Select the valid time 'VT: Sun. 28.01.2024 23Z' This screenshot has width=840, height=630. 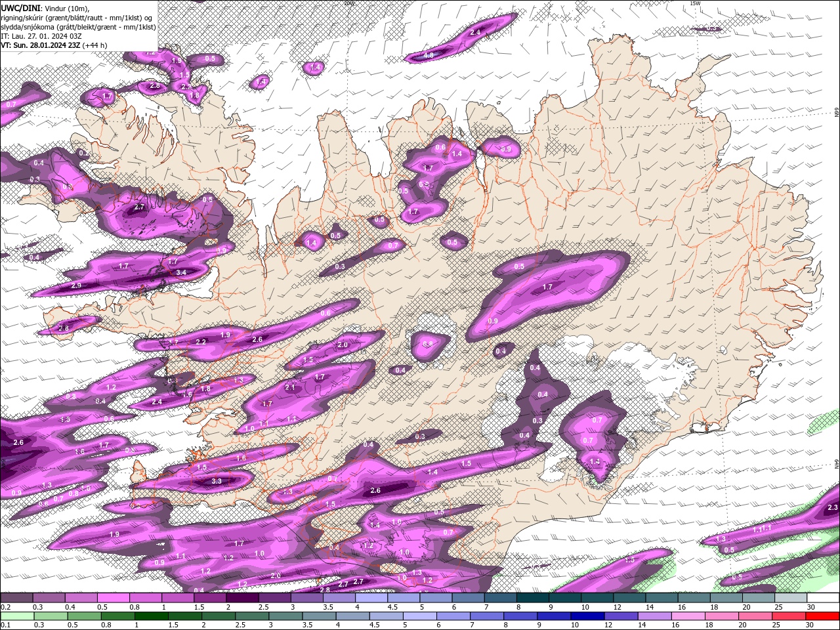coord(41,45)
